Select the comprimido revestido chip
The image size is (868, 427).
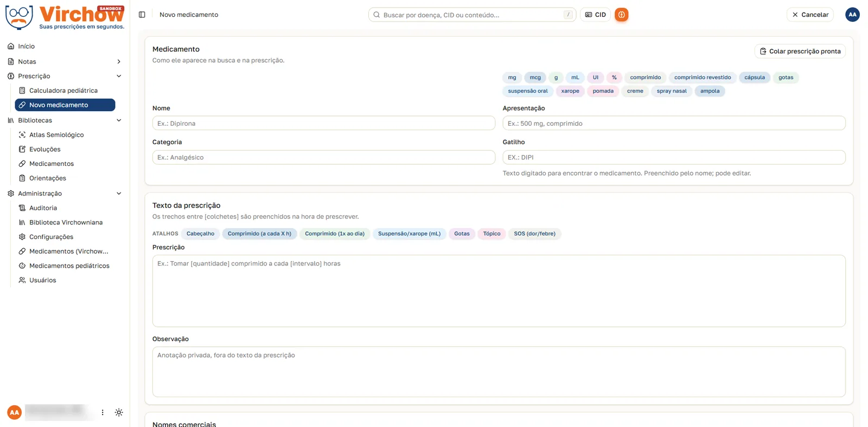tap(703, 77)
